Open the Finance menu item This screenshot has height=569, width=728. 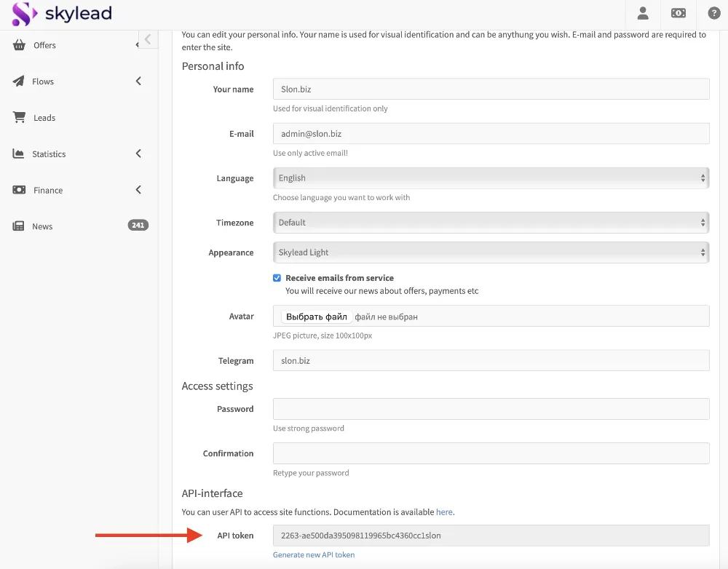point(48,191)
